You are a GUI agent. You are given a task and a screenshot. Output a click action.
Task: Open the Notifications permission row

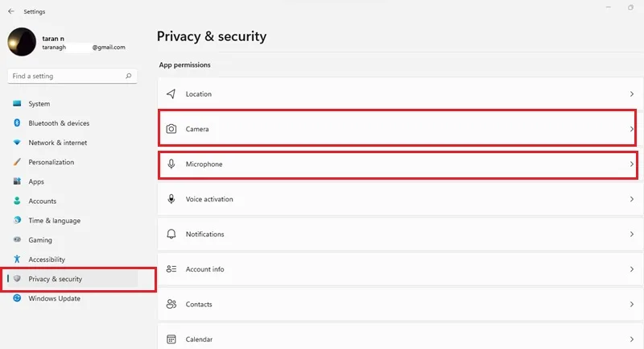click(400, 234)
